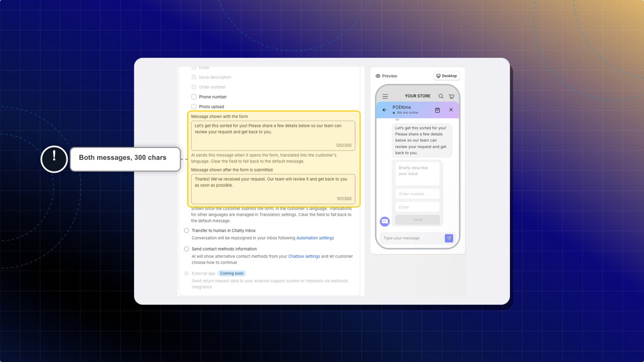Click the Email field in preview form
The width and height of the screenshot is (644, 362).
418,207
